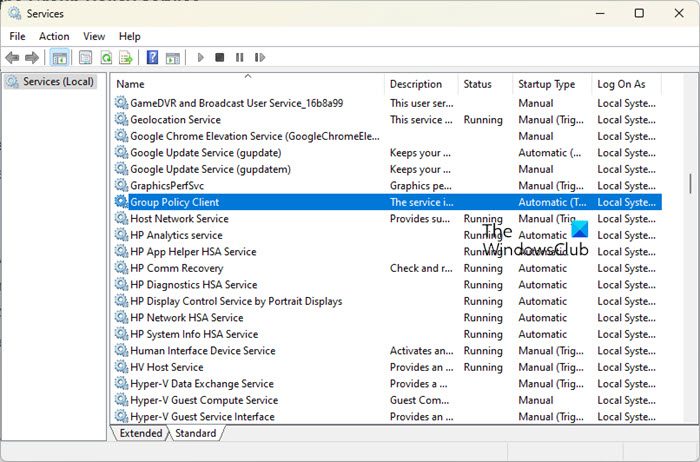The image size is (700, 462).
Task: Open the Properties toolbar icon
Action: tap(86, 58)
